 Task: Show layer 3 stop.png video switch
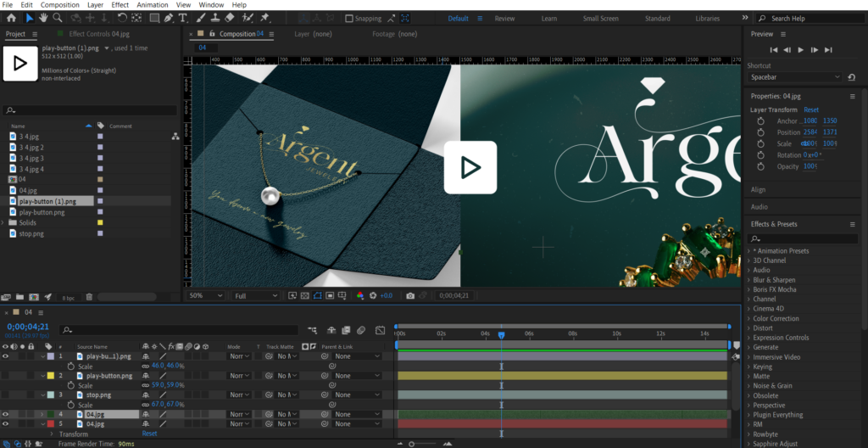pyautogui.click(x=6, y=395)
